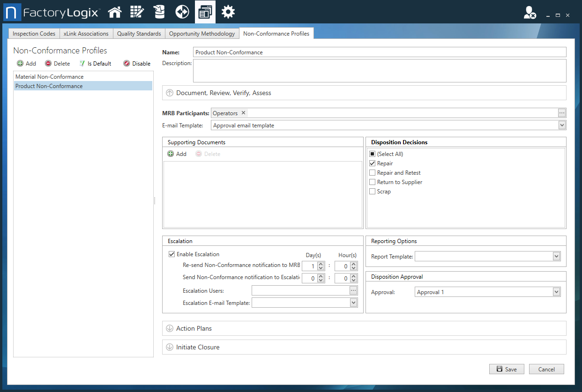Viewport: 582px width, 392px height.
Task: Click the compass-style navigation toolbar icon
Action: pos(182,12)
